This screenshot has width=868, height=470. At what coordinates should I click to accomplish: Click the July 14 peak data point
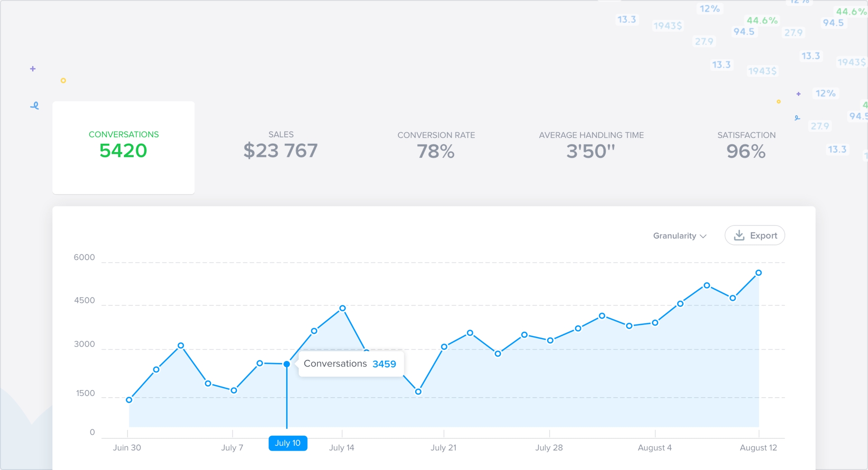pyautogui.click(x=343, y=308)
